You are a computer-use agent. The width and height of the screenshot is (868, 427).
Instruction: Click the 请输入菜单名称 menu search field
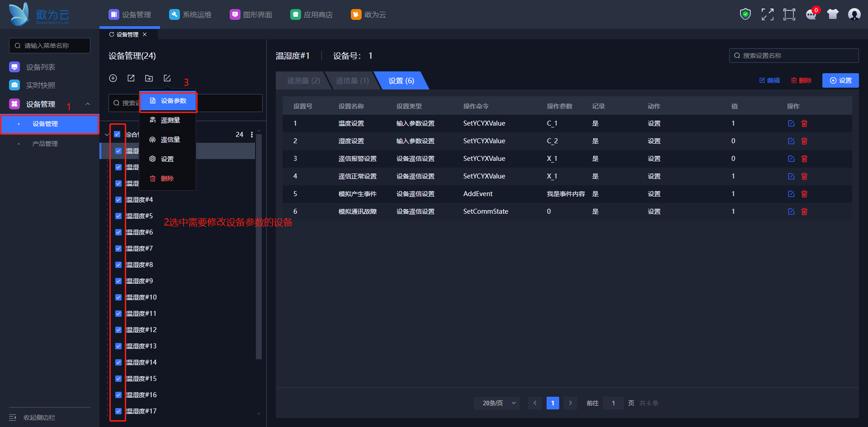pos(50,46)
